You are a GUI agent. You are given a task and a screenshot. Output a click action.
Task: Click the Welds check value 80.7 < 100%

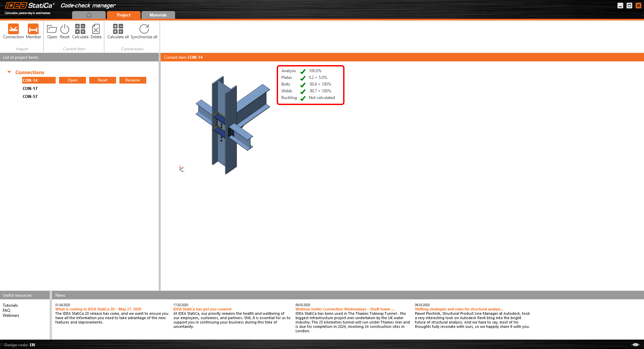click(320, 91)
